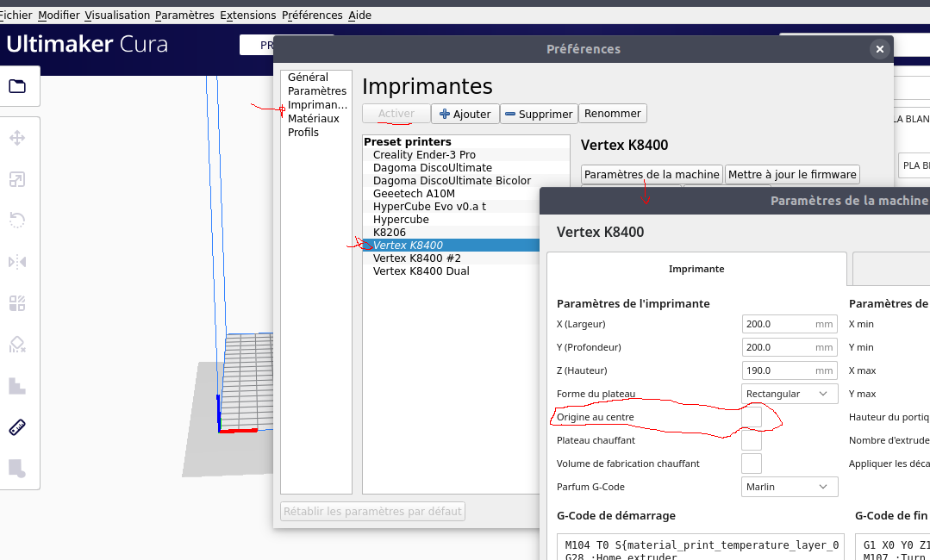Click the Z (Hauteur) input field

tap(790, 371)
